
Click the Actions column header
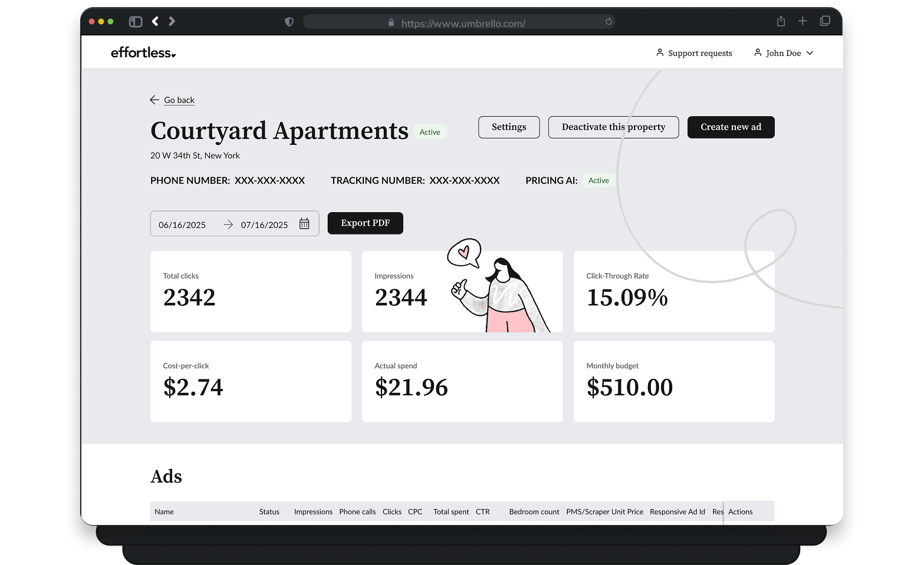tap(741, 512)
